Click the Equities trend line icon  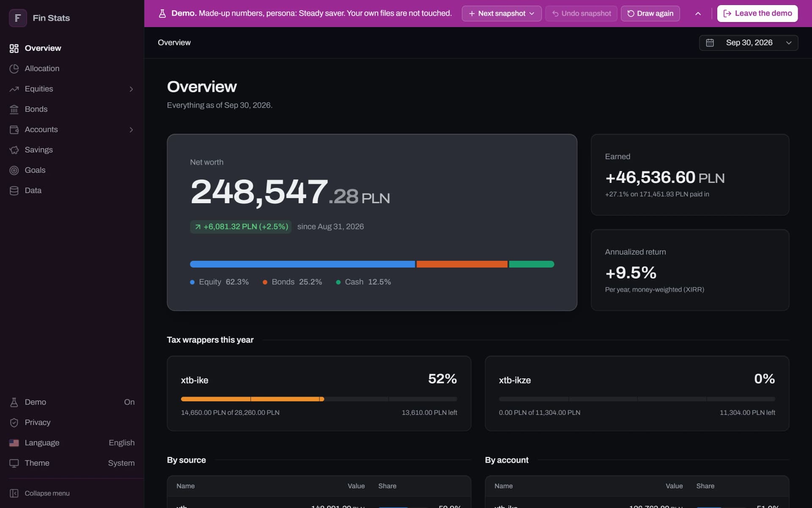pos(14,89)
